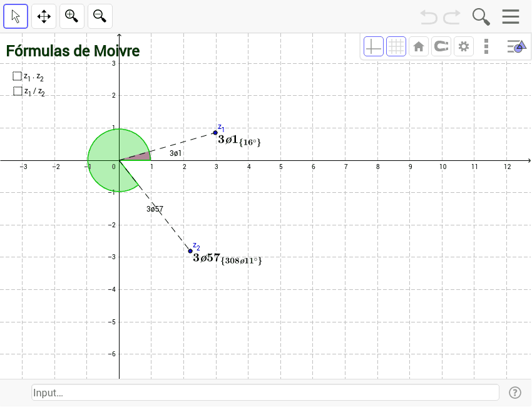The image size is (532, 407).
Task: Open point capturing magnet options
Action: pos(441,46)
